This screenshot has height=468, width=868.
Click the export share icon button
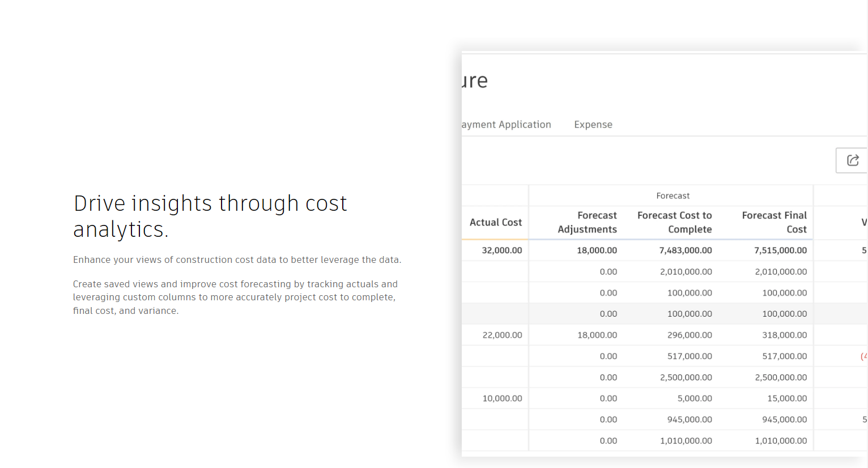click(852, 160)
